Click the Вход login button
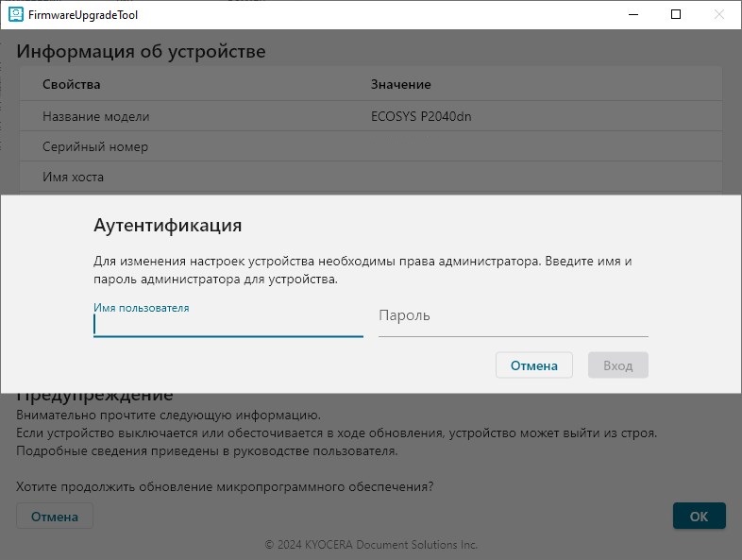The width and height of the screenshot is (742, 560). pos(617,365)
